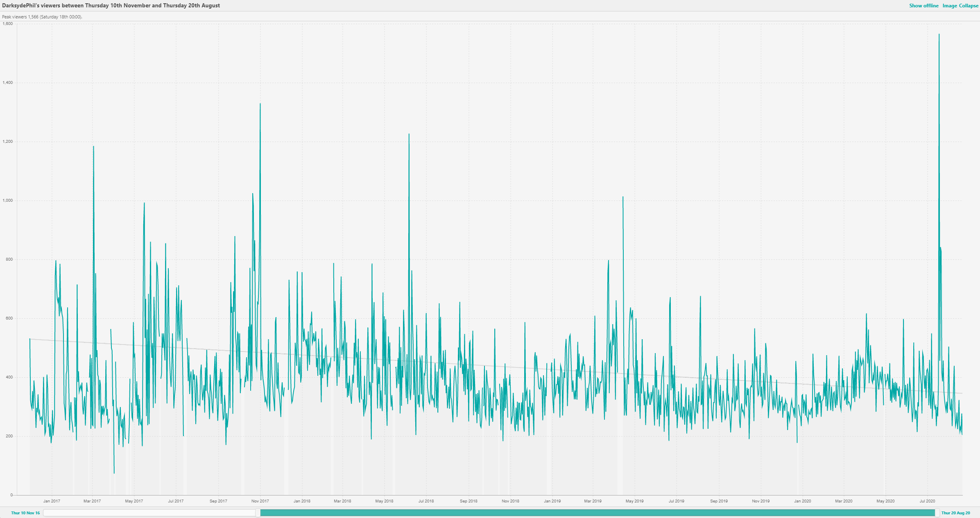Click the '1,600' y-axis label
The image size is (980, 518).
(x=7, y=24)
